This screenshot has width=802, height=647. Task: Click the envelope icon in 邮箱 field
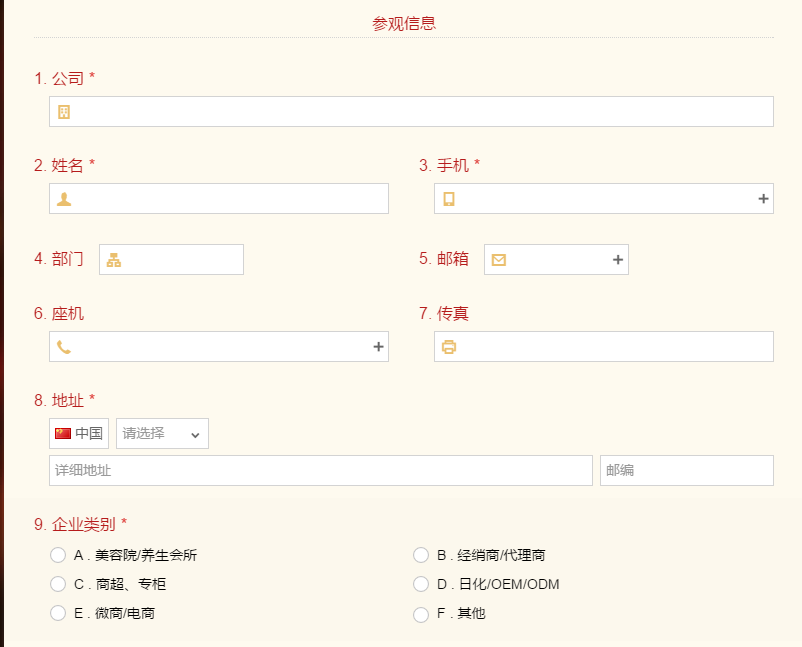coord(499,260)
